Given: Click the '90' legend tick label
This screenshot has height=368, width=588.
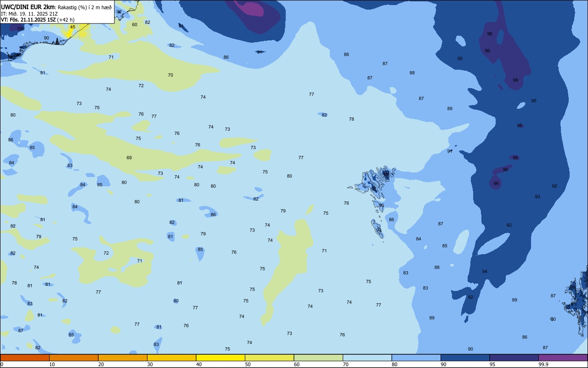Looking at the screenshot, I should [443, 364].
